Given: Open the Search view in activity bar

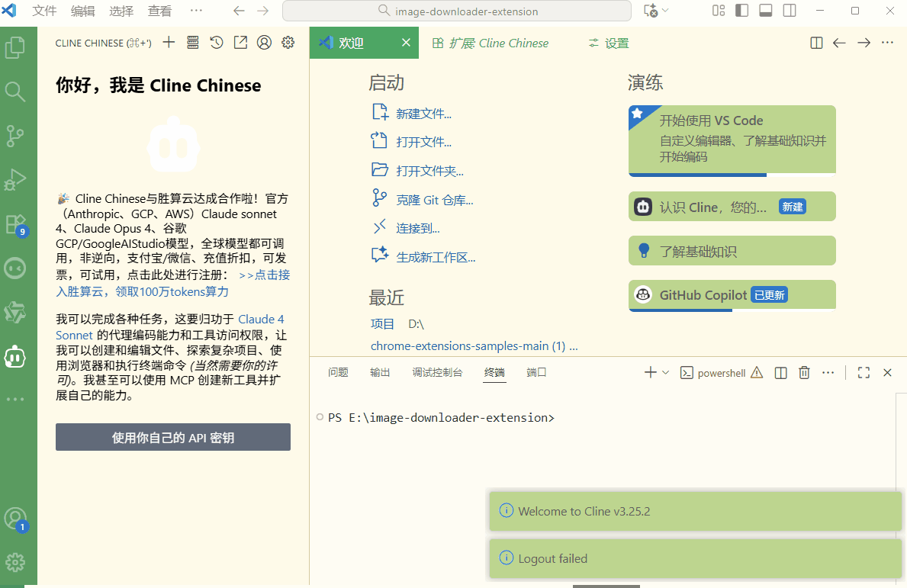Looking at the screenshot, I should point(15,92).
